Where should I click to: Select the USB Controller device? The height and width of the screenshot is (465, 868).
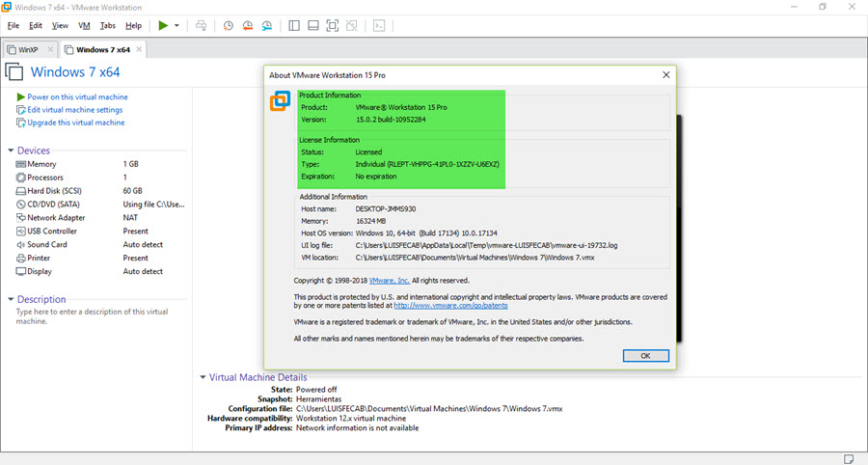[x=100, y=231]
